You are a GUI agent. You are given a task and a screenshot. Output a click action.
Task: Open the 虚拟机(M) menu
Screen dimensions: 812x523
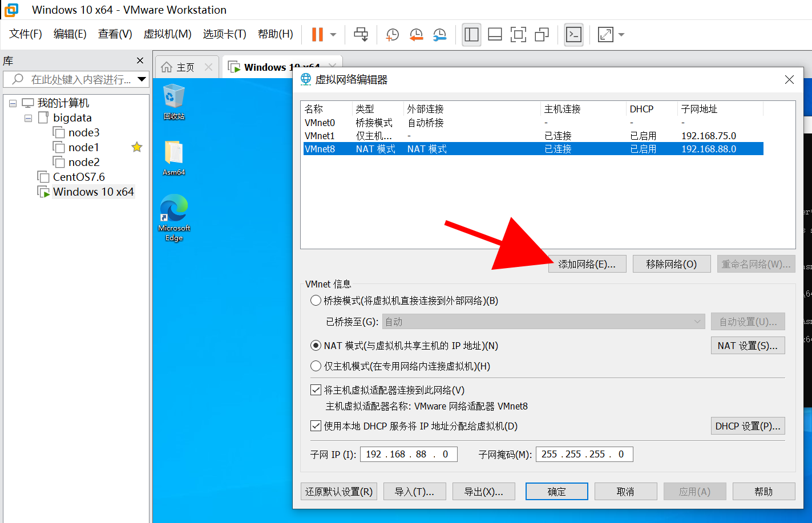pos(167,34)
